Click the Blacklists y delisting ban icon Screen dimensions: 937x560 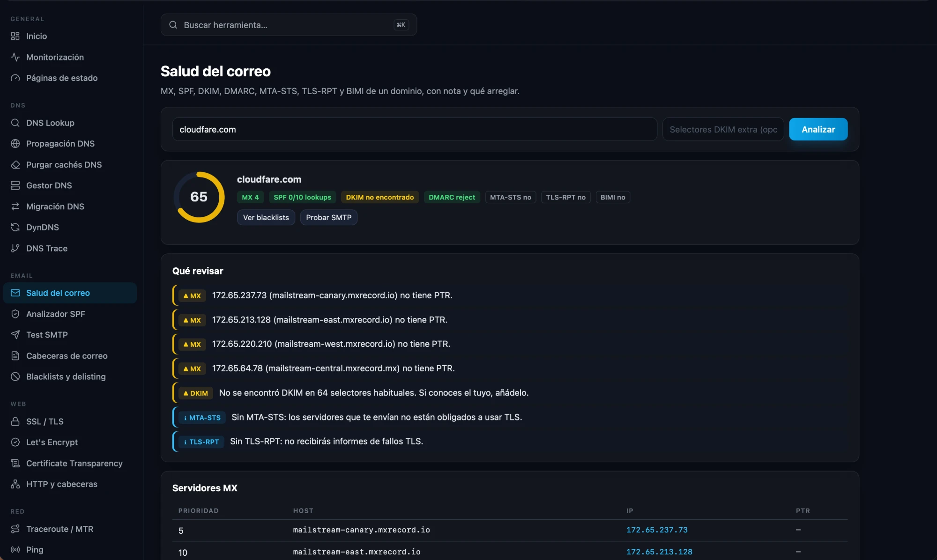[x=15, y=376]
